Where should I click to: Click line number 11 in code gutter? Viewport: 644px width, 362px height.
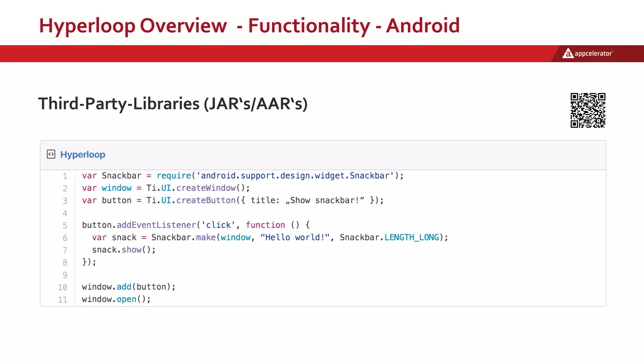(63, 299)
